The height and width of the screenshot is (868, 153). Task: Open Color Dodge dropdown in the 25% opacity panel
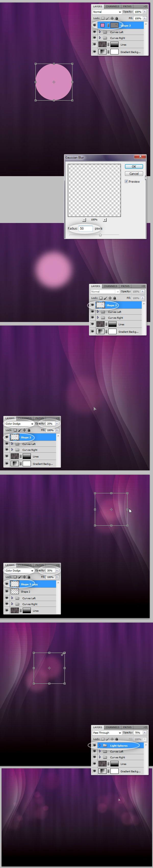point(19,424)
